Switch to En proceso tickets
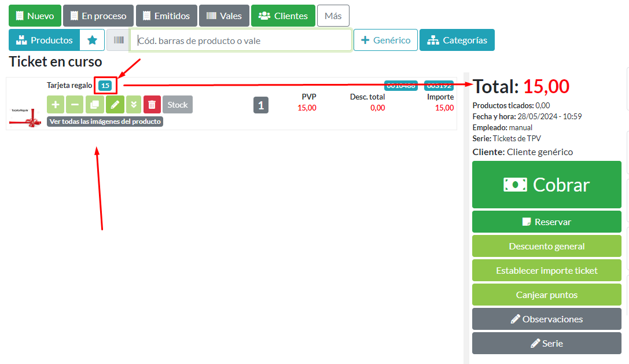 tap(98, 16)
